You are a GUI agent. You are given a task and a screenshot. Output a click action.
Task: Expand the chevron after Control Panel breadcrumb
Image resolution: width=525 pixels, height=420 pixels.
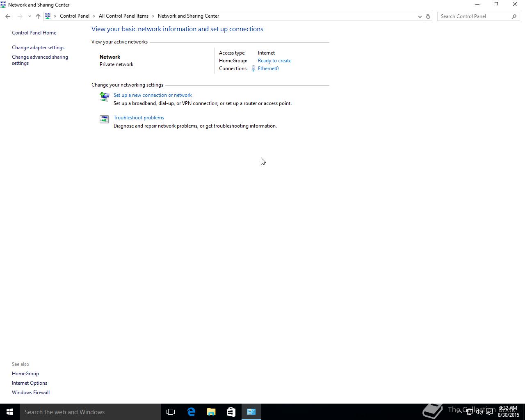click(94, 16)
